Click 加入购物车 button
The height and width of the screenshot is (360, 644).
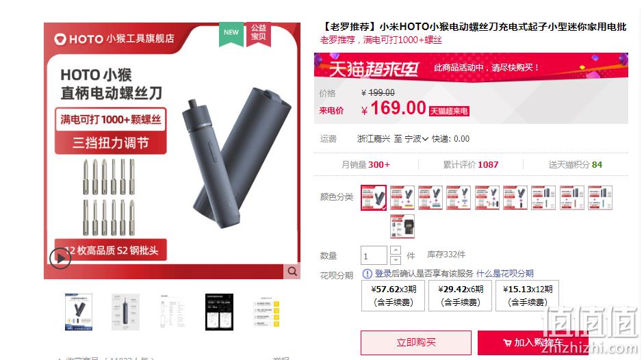click(532, 343)
